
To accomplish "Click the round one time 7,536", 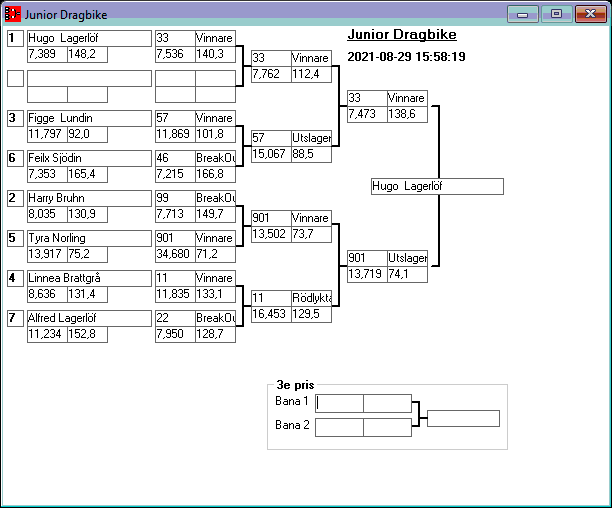I will (x=175, y=54).
